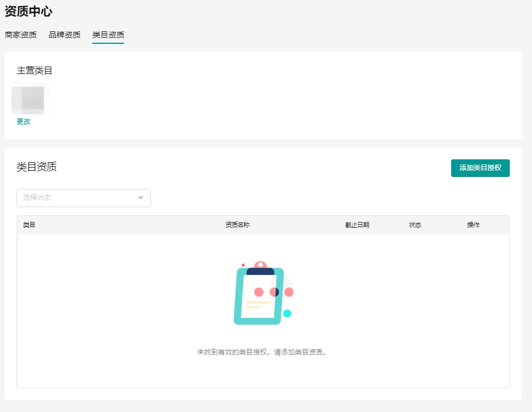Image resolution: width=532 pixels, height=412 pixels.
Task: Click the 主营类目 section heading
Action: point(35,71)
